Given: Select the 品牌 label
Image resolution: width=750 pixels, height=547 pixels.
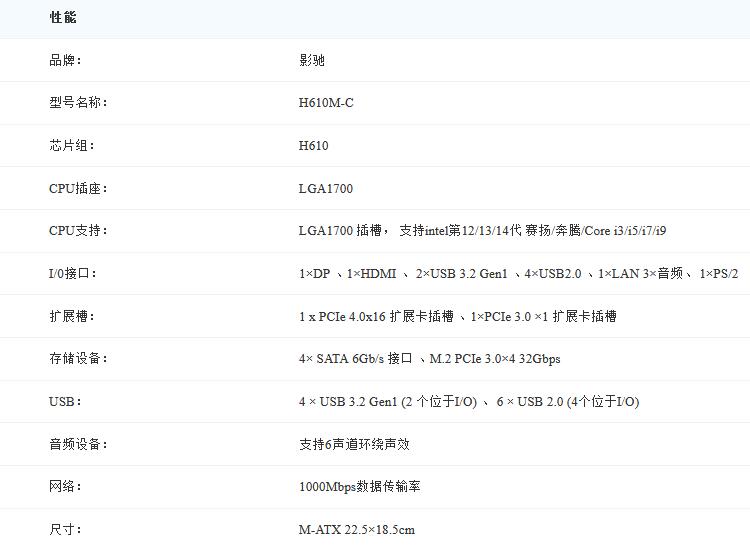Looking at the screenshot, I should [x=65, y=60].
